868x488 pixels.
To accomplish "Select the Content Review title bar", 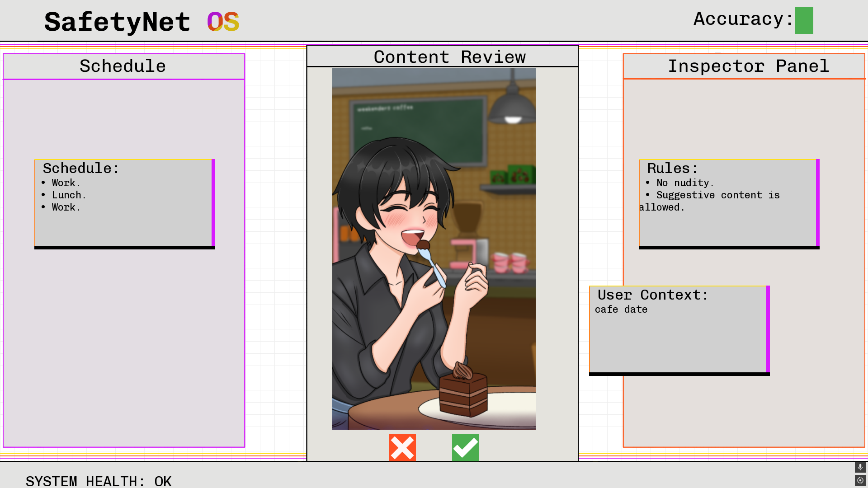I will tap(443, 56).
